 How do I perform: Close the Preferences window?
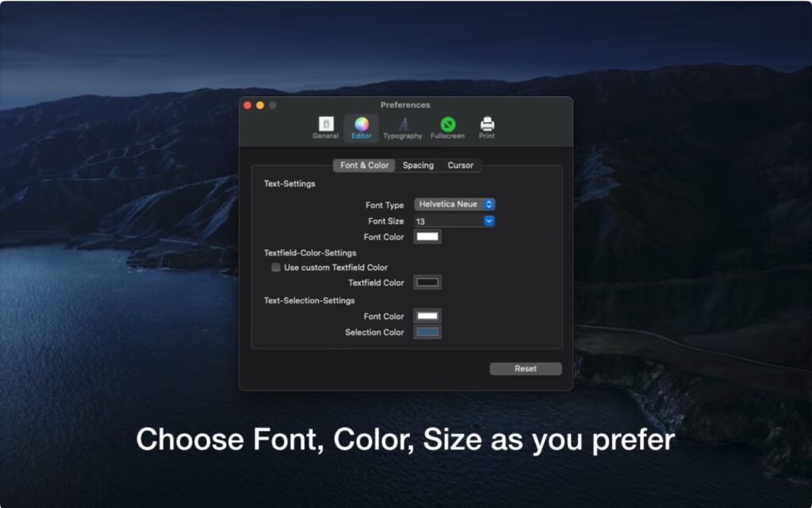pyautogui.click(x=247, y=105)
